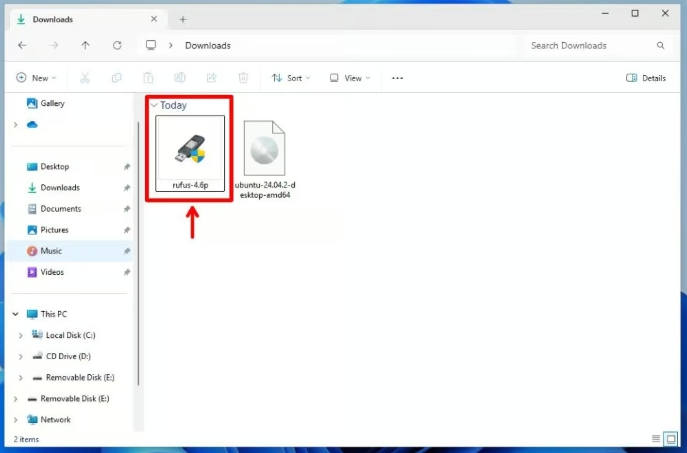
Task: Expand Local Disk (C:)
Action: point(21,335)
